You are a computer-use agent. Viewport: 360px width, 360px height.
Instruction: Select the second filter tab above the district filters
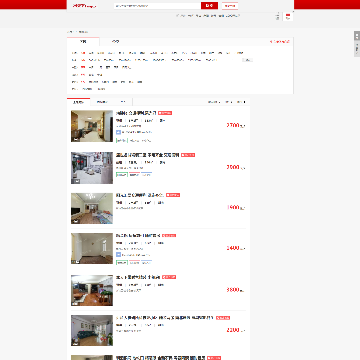click(115, 42)
